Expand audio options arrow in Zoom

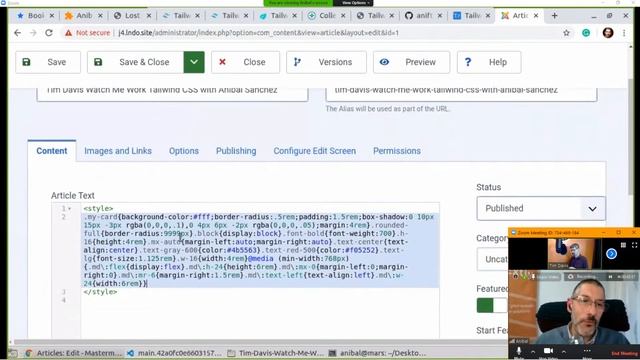[533, 351]
